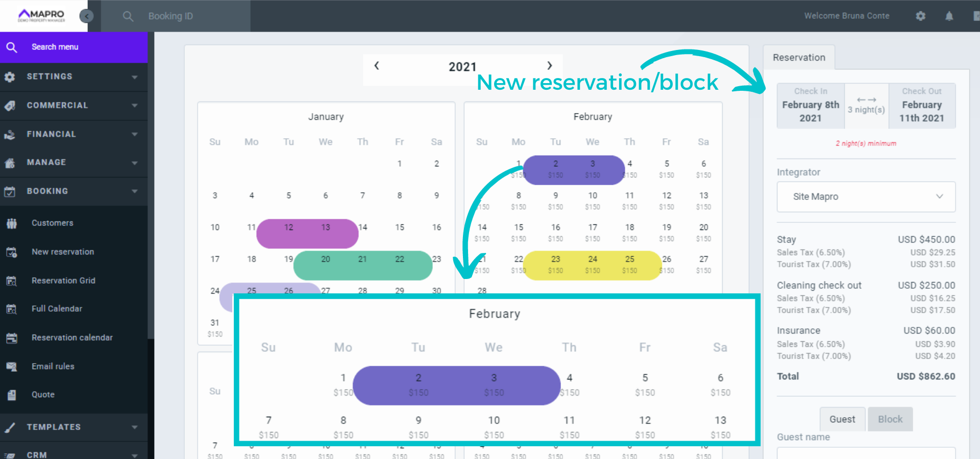Viewport: 980px width, 459px height.
Task: Open the Integrator dropdown showing Site Mapro
Action: pyautogui.click(x=866, y=197)
